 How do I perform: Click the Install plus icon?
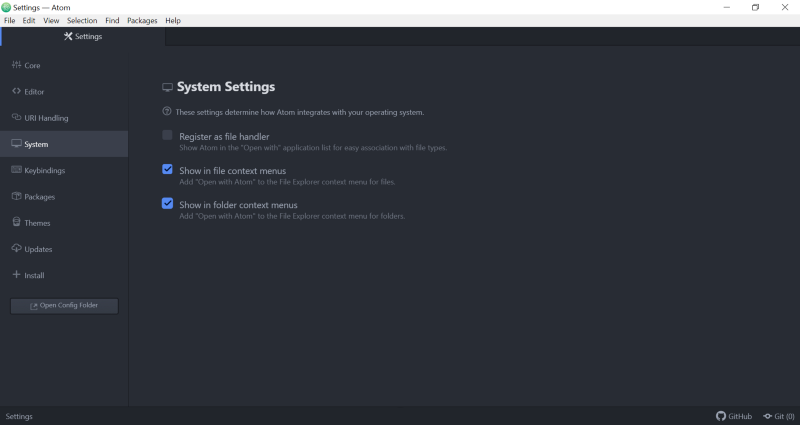click(16, 275)
